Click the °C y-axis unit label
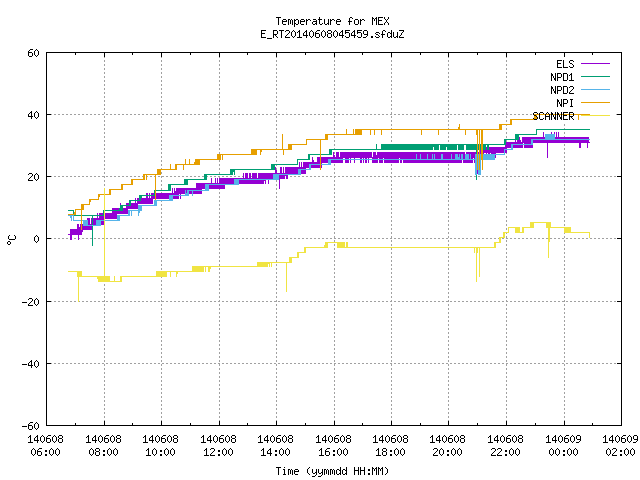Screen dimensions: 640x480 tap(11, 240)
